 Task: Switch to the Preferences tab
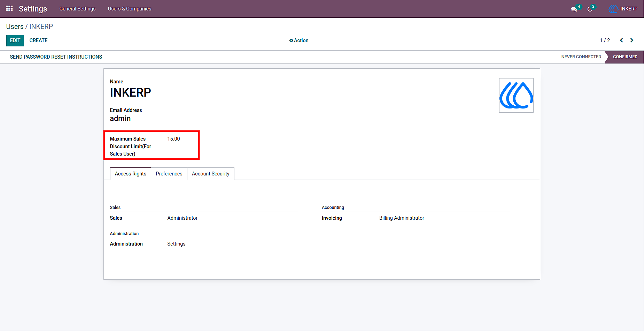(x=169, y=174)
